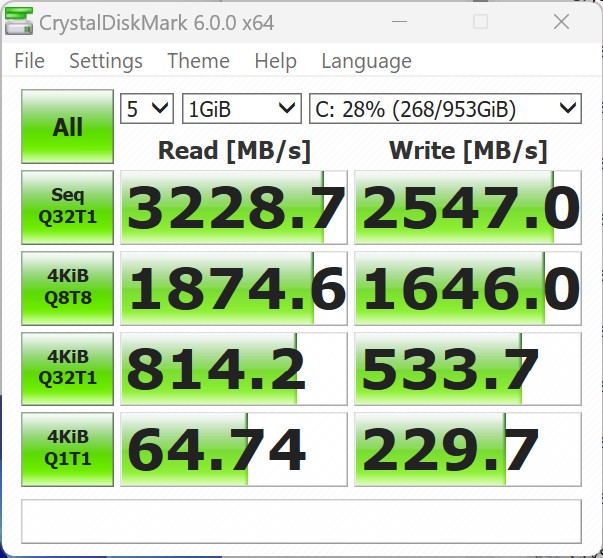
Task: Select the 1874.6 read result
Action: click(x=234, y=288)
